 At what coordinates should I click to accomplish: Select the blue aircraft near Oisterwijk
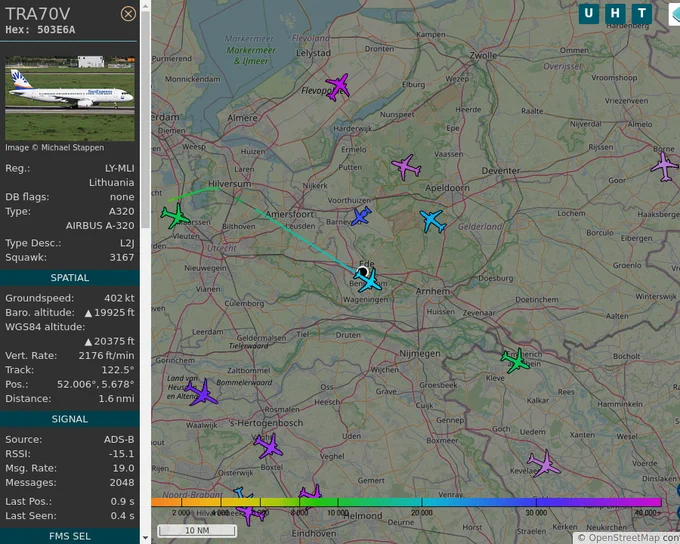click(x=243, y=494)
